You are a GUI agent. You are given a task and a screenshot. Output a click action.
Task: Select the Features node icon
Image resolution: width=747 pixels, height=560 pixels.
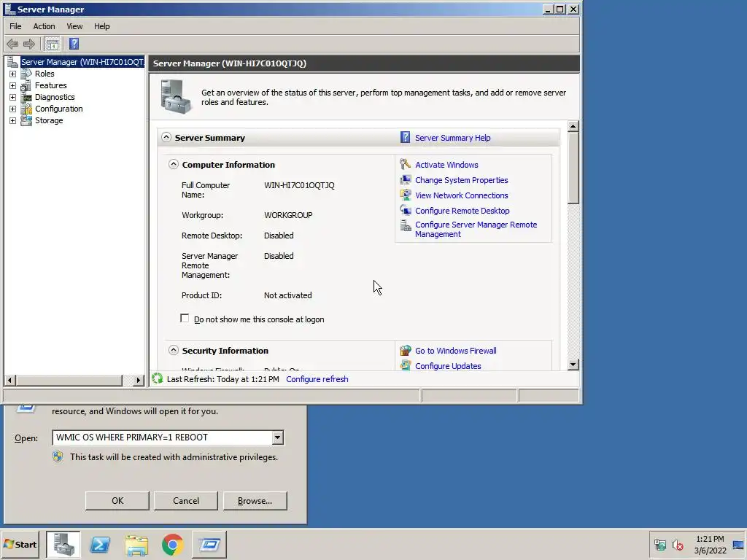[26, 86]
